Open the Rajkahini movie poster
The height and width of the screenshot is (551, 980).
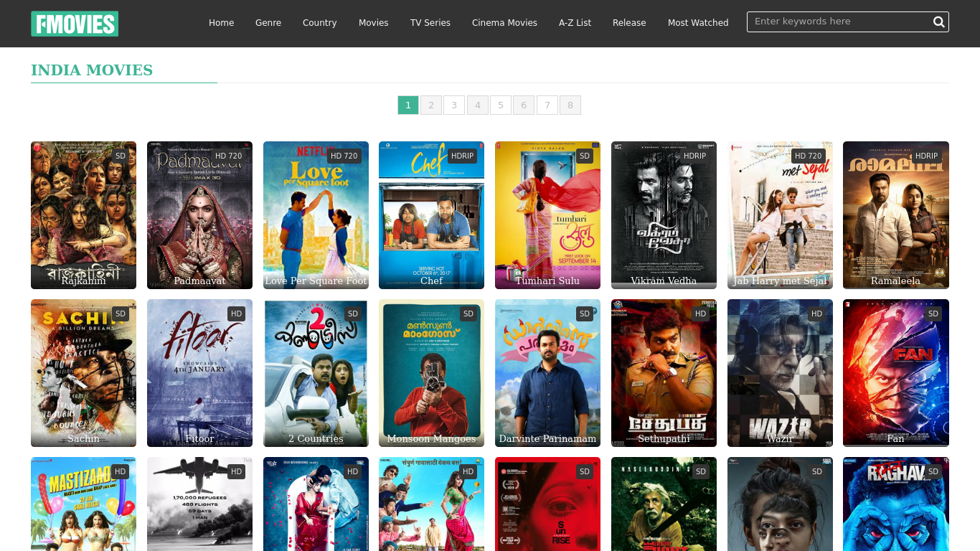click(x=83, y=215)
